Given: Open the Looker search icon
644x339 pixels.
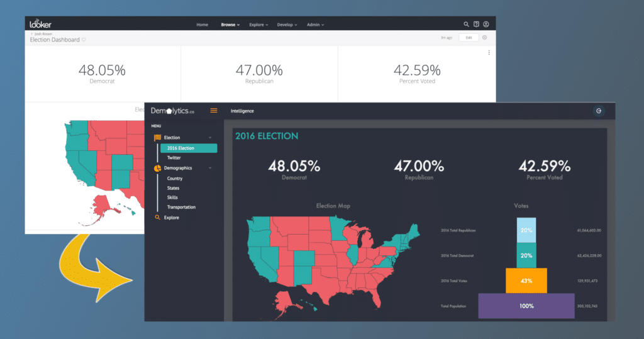Looking at the screenshot, I should click(x=466, y=25).
